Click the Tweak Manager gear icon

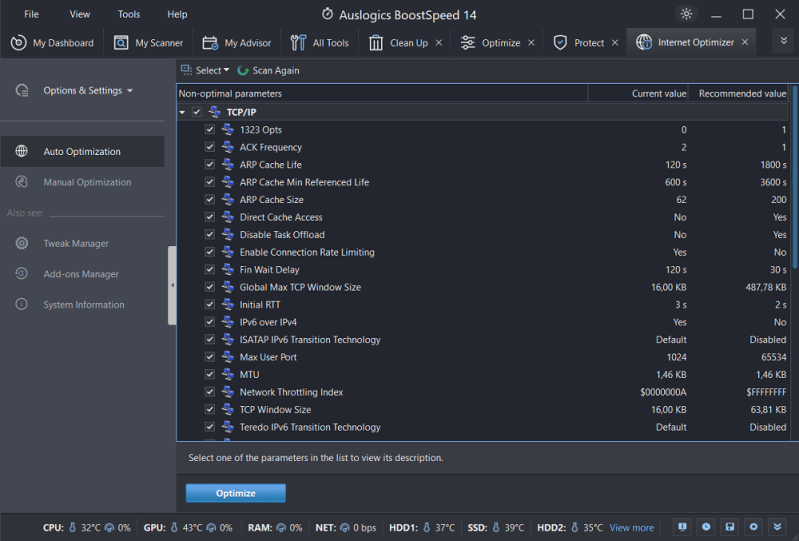point(21,244)
